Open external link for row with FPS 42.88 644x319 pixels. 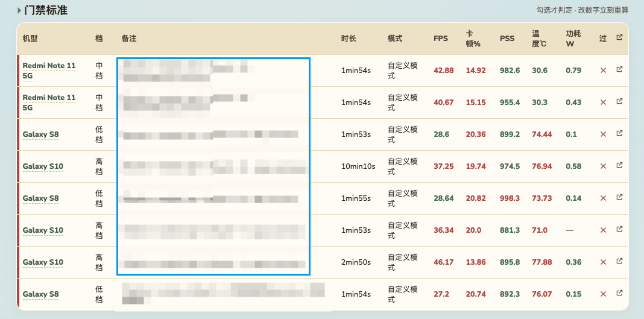[x=619, y=69]
